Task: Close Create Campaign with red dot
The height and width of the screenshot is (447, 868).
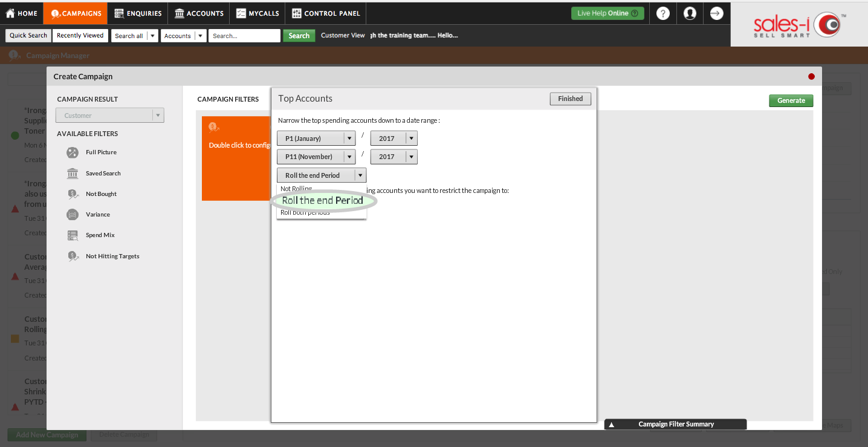Action: 811,76
